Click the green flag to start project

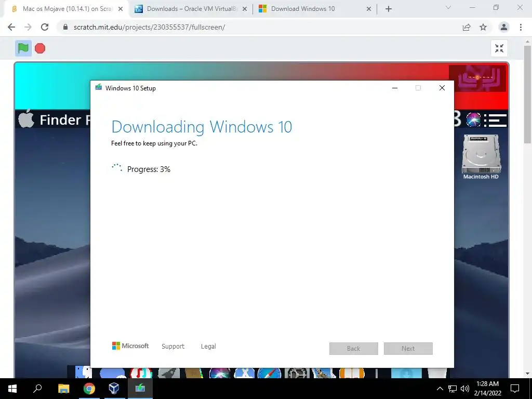[23, 48]
